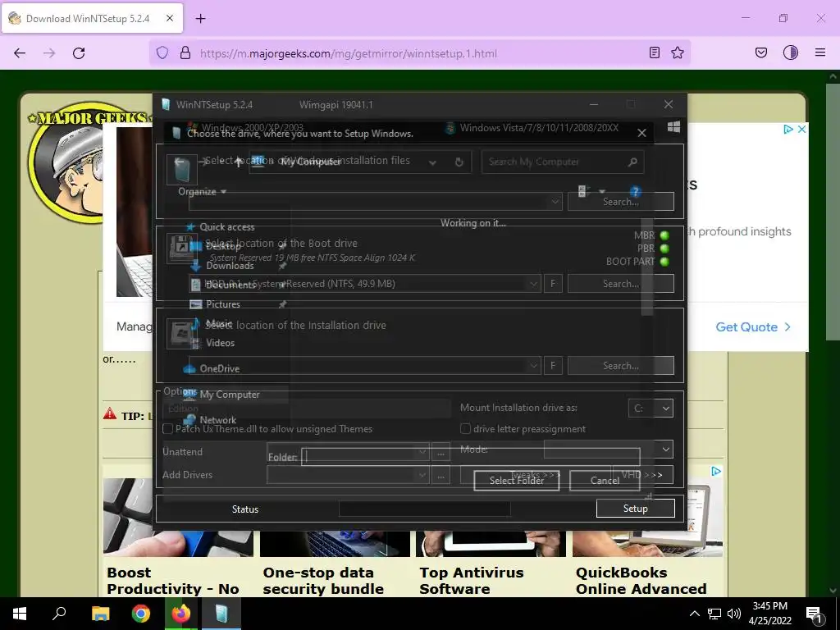Select the Download WinNTSetup 5.2.4 browser tab
Image resolution: width=840 pixels, height=630 pixels.
pyautogui.click(x=93, y=18)
